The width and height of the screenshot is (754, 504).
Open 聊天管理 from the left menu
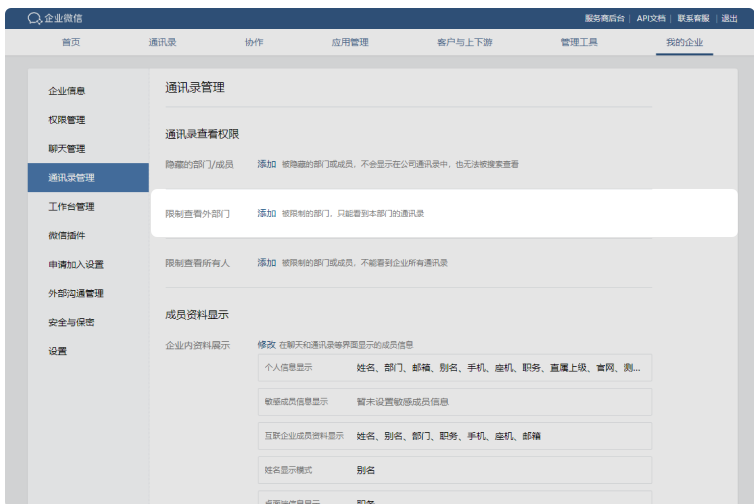pos(67,149)
